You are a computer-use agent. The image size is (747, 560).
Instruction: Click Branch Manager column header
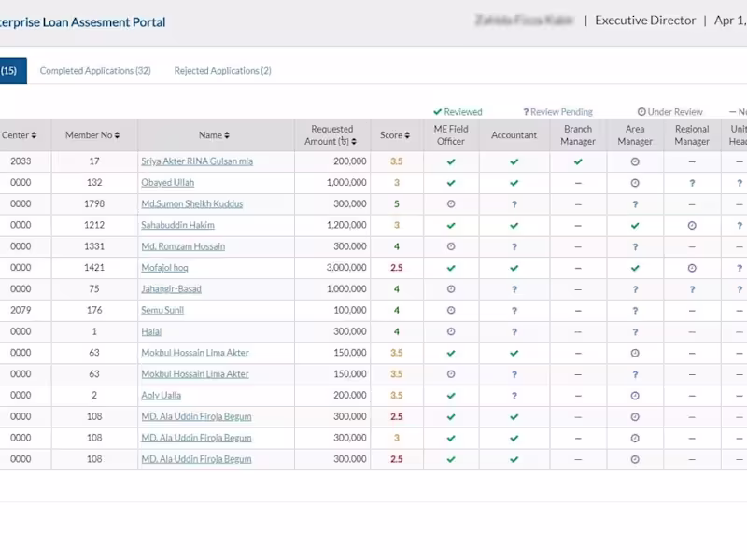578,135
